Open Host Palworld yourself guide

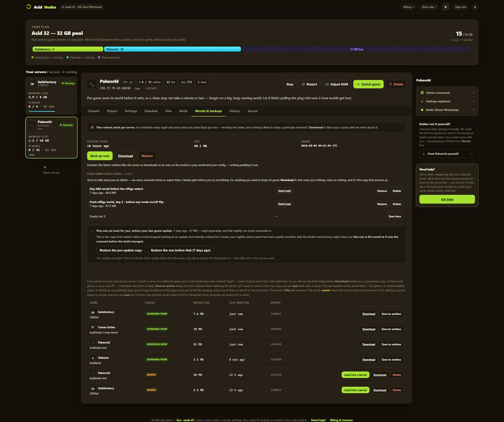[447, 154]
